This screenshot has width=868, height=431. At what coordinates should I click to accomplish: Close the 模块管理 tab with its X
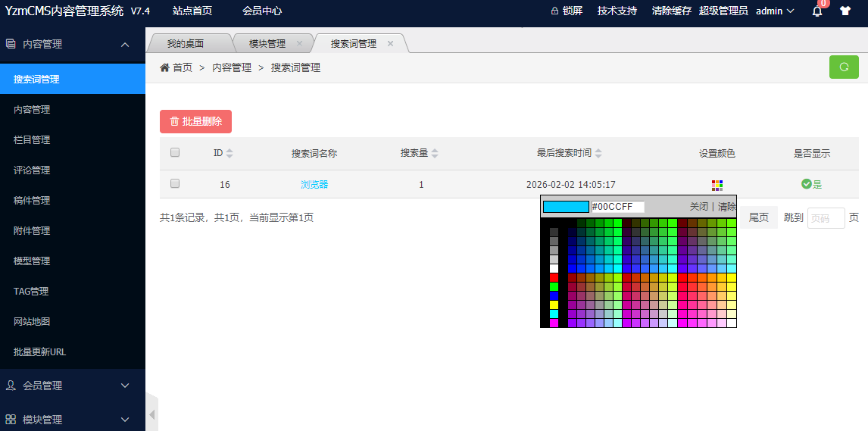pyautogui.click(x=299, y=43)
